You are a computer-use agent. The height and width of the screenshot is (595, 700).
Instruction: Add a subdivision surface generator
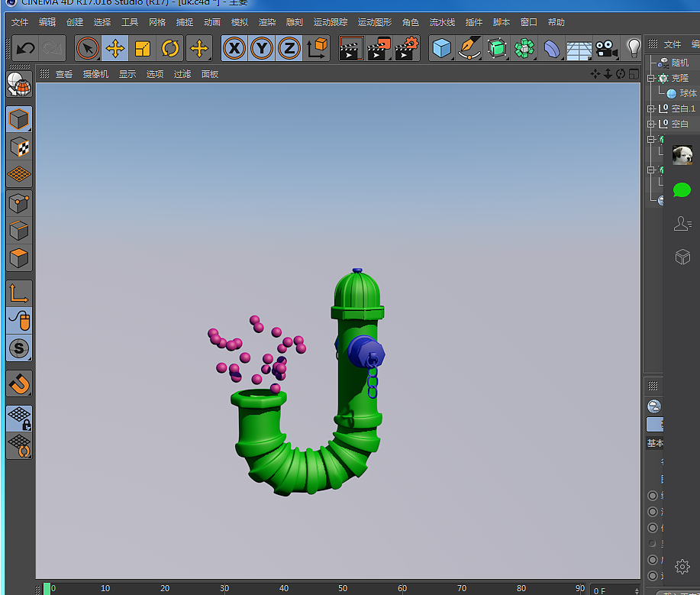[497, 48]
